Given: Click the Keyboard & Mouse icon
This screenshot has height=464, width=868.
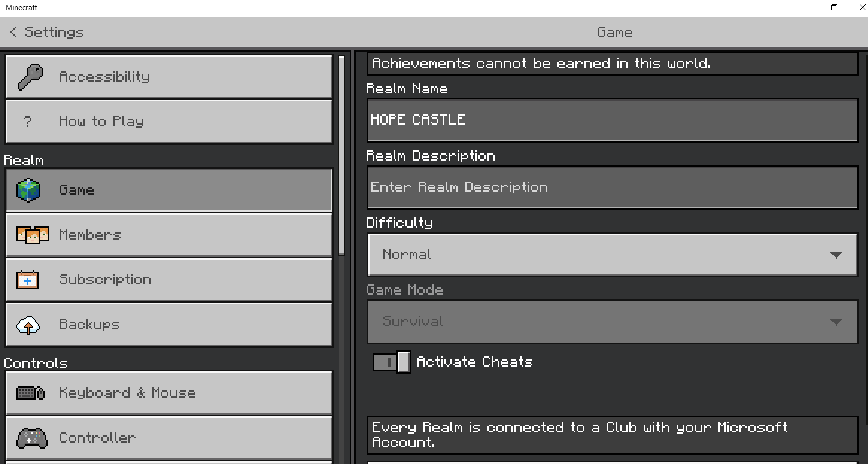Looking at the screenshot, I should pos(30,393).
